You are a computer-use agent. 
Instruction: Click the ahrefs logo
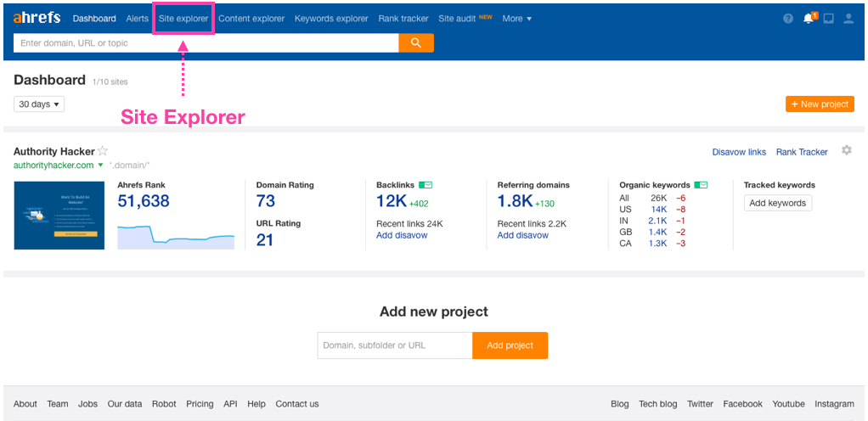coord(37,18)
